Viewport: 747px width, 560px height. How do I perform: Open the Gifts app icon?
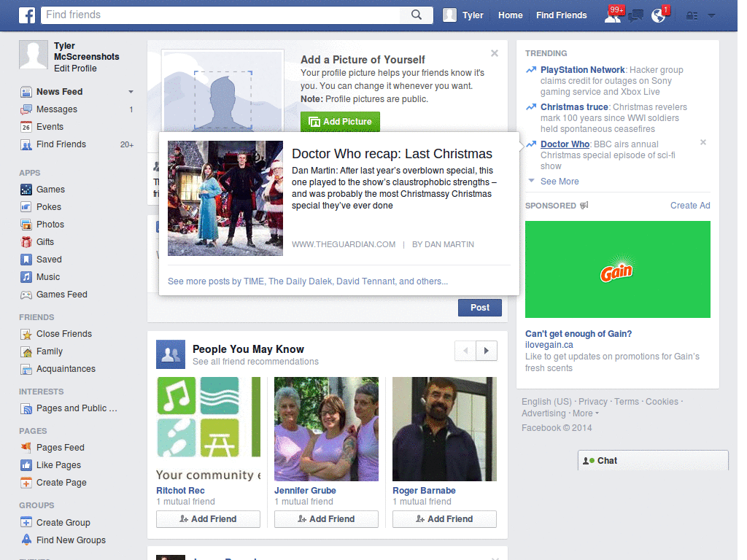point(26,242)
